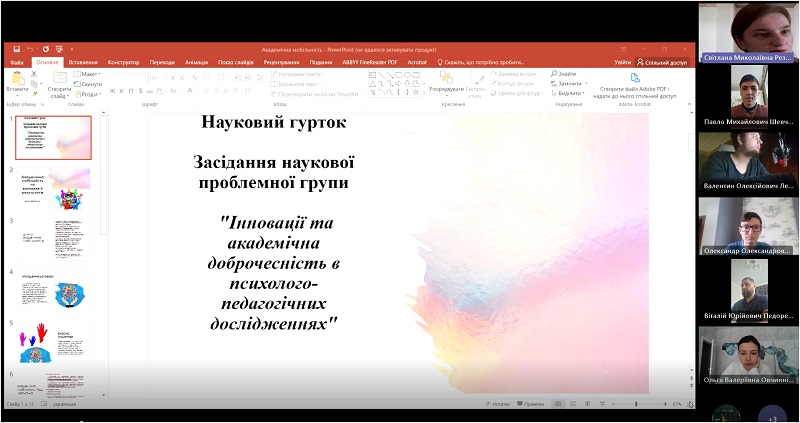800x423 pixels.
Task: Click the Знайти find button
Action: click(x=564, y=74)
